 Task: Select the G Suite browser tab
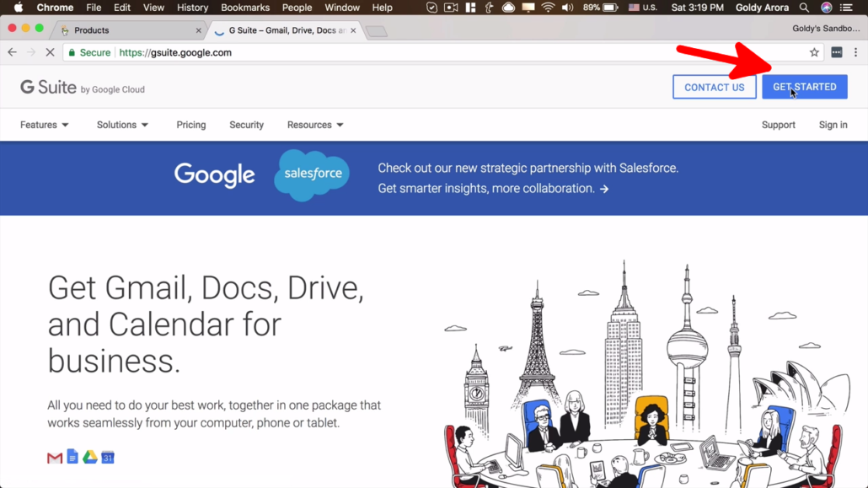[285, 30]
